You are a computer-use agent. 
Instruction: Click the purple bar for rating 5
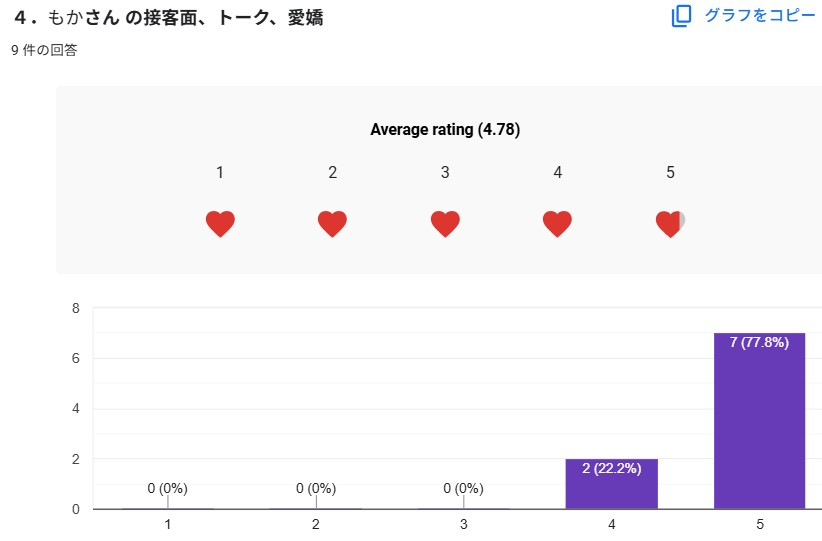pos(759,430)
